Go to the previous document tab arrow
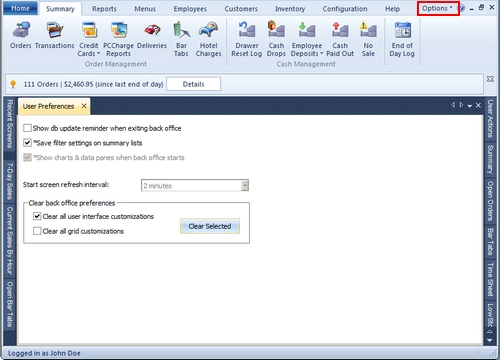This screenshot has height=360, width=500. click(453, 105)
